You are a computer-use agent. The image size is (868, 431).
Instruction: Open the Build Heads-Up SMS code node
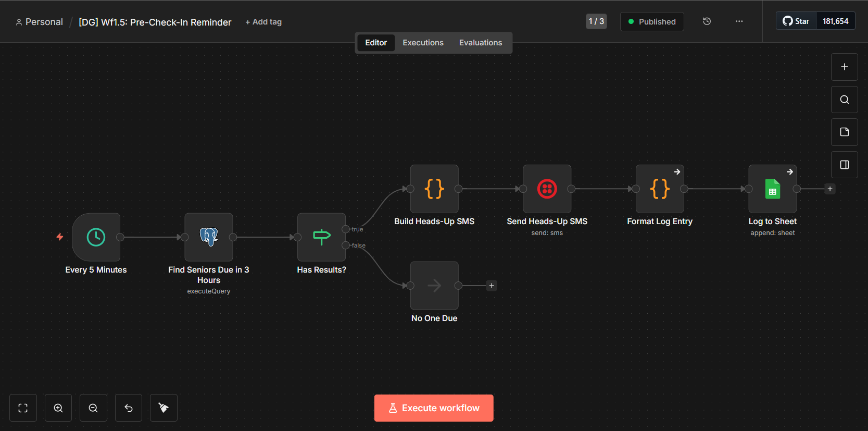(x=434, y=189)
